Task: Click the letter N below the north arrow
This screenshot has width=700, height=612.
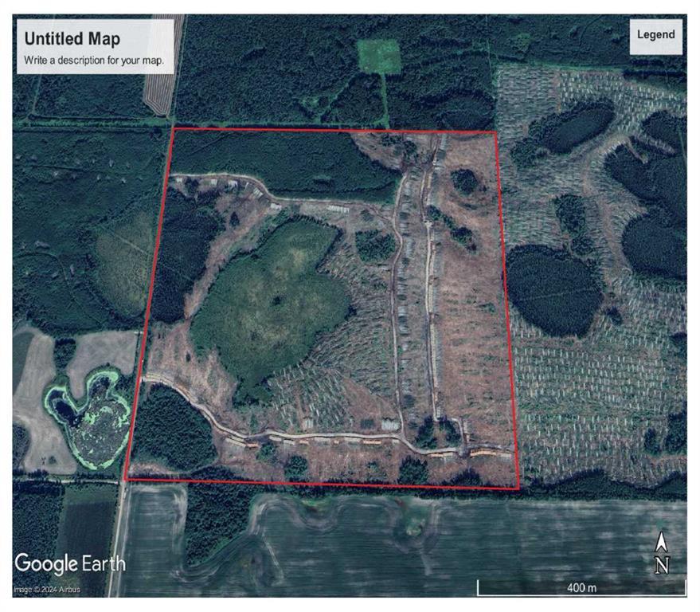Action: (660, 565)
